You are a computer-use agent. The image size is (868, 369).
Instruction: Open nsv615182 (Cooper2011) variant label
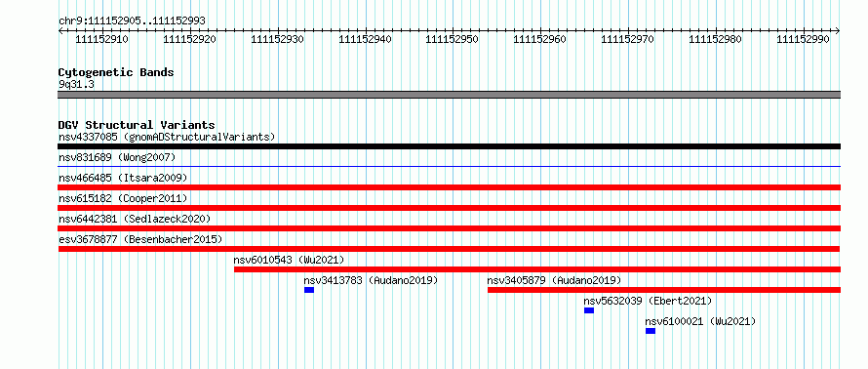123,198
